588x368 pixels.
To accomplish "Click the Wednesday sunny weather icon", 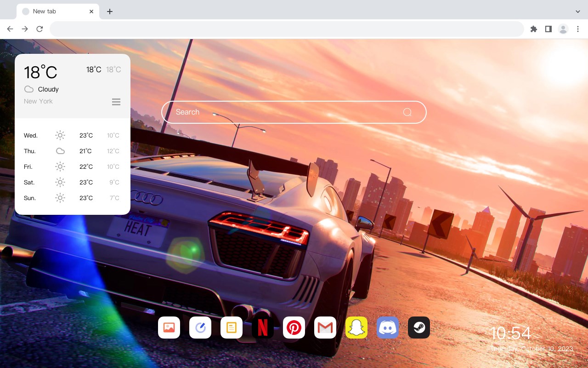I will coord(60,135).
